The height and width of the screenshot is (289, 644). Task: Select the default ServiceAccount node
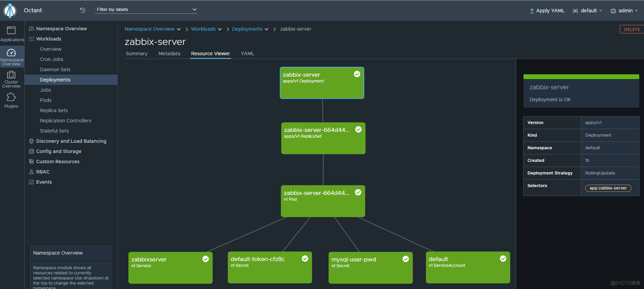[x=468, y=268]
